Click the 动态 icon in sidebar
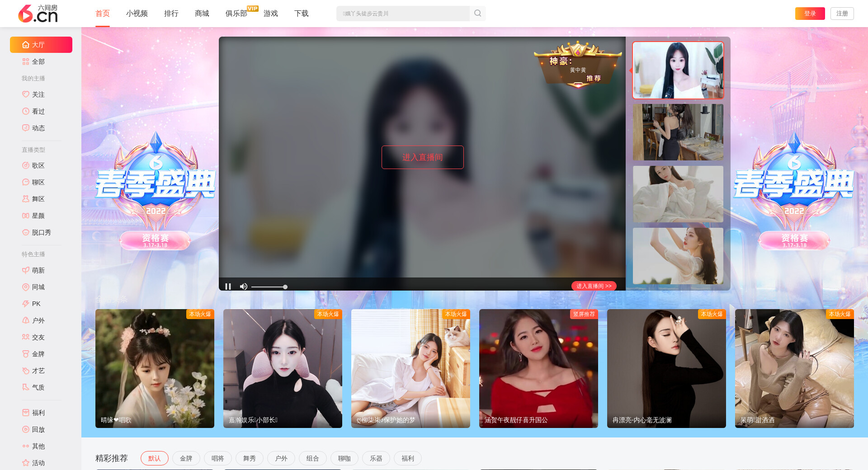Screen dimensions: 868x470 [26, 128]
